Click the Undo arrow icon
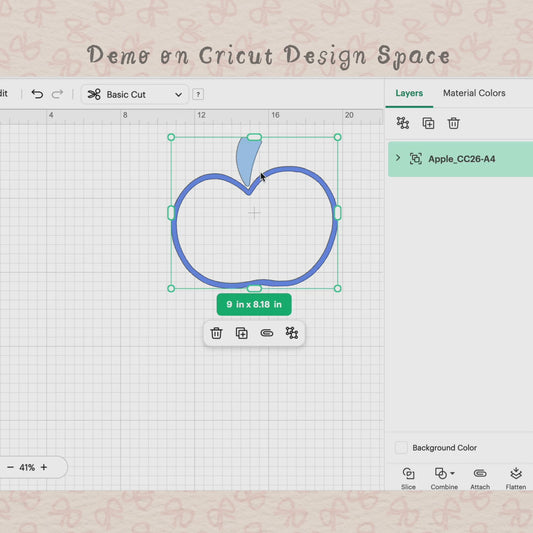This screenshot has width=533, height=533. point(37,94)
